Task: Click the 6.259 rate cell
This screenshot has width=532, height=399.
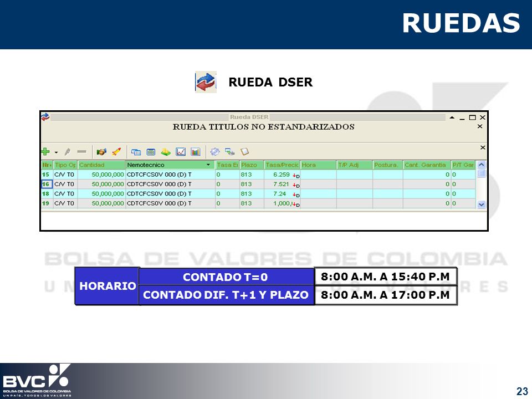Action: click(x=282, y=175)
